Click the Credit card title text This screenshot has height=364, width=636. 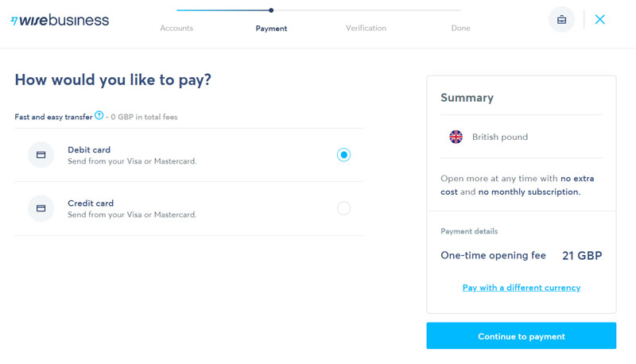[91, 203]
